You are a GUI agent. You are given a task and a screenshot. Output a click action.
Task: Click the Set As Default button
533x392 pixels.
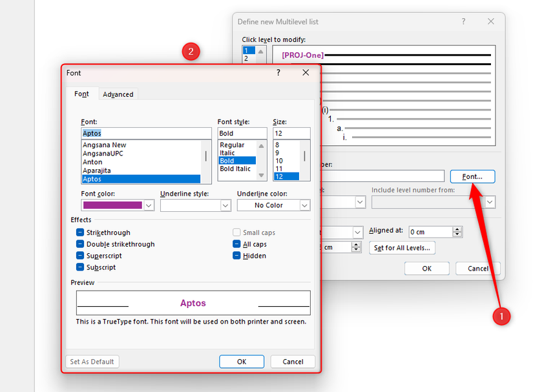92,362
